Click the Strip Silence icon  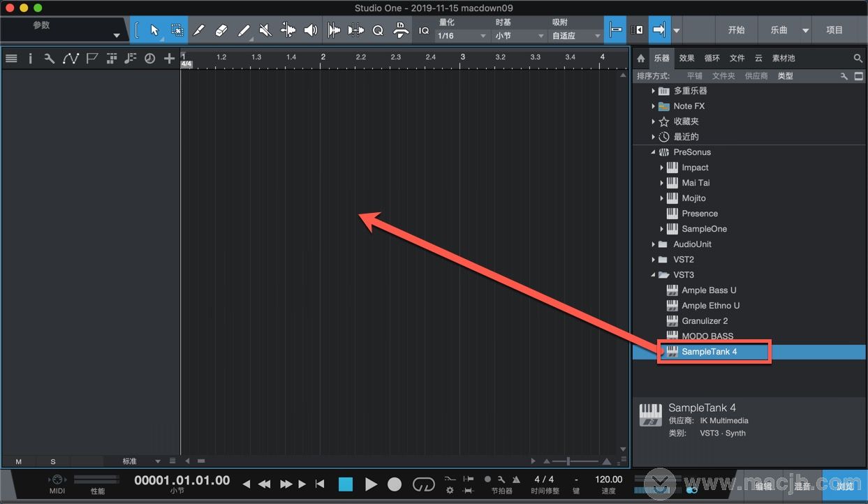[x=356, y=31]
